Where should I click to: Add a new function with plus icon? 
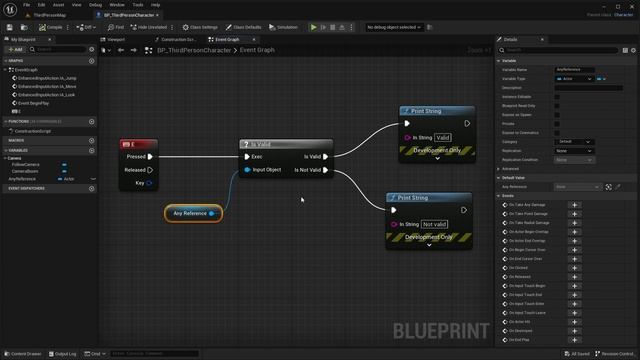point(92,122)
